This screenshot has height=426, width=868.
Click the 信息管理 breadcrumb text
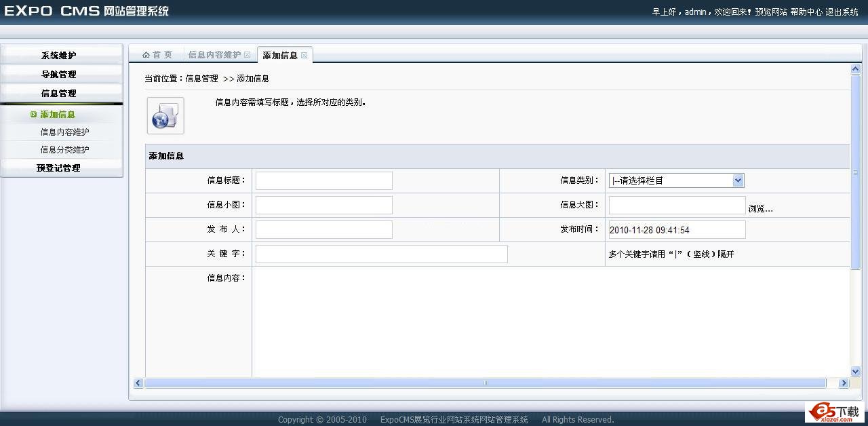point(202,79)
